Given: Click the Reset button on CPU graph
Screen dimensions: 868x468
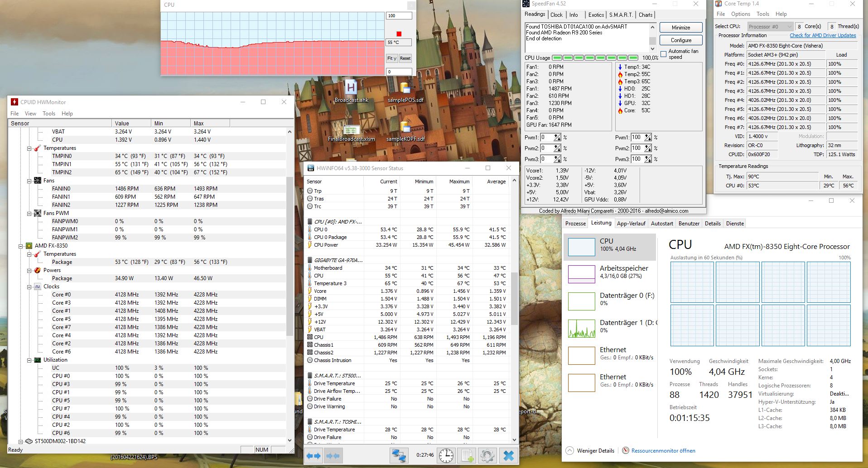Looking at the screenshot, I should pos(405,58).
